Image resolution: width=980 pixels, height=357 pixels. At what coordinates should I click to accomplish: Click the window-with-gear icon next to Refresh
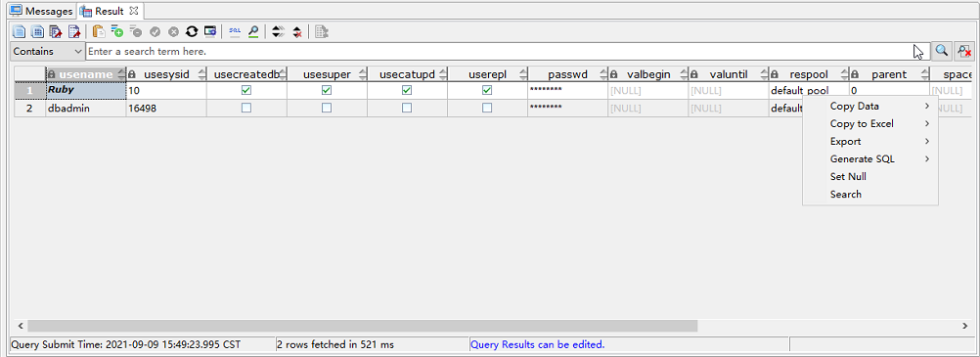point(210,31)
